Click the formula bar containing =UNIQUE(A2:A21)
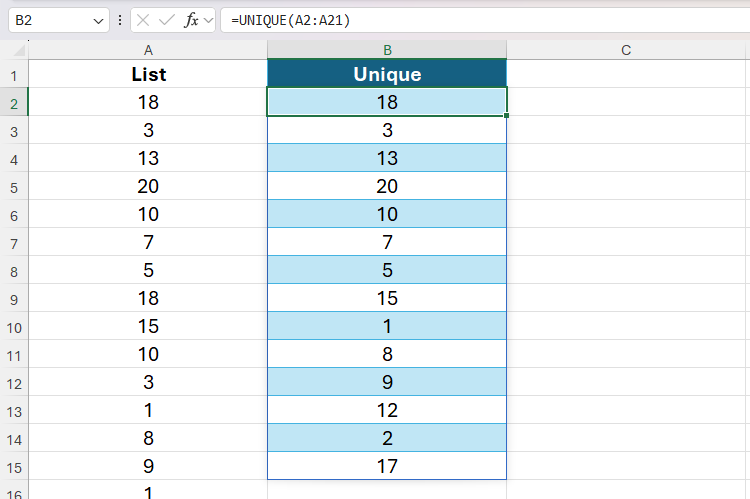This screenshot has width=750, height=499. click(480, 20)
